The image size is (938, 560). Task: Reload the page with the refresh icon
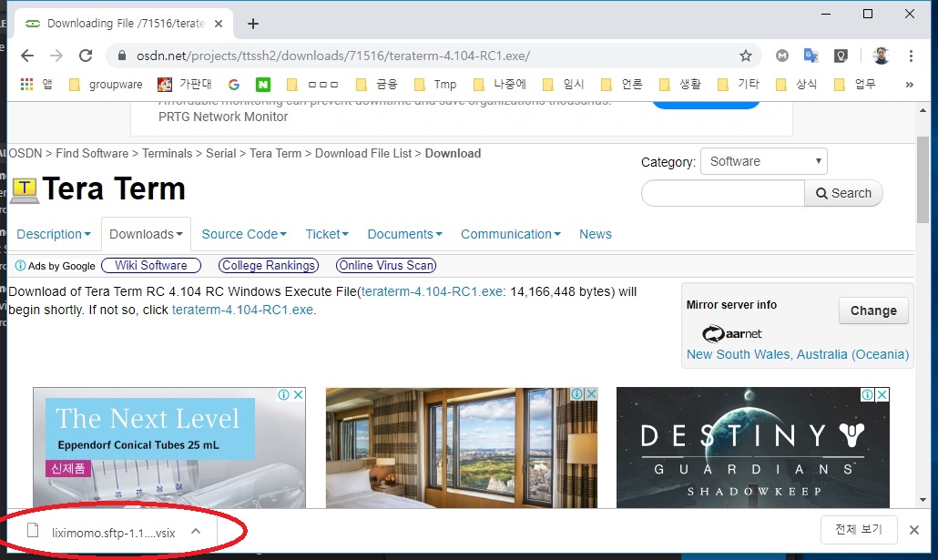click(x=86, y=56)
